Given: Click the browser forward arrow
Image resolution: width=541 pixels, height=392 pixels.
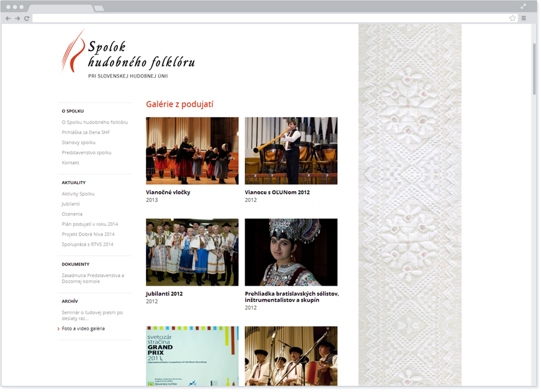Looking at the screenshot, I should (x=17, y=19).
